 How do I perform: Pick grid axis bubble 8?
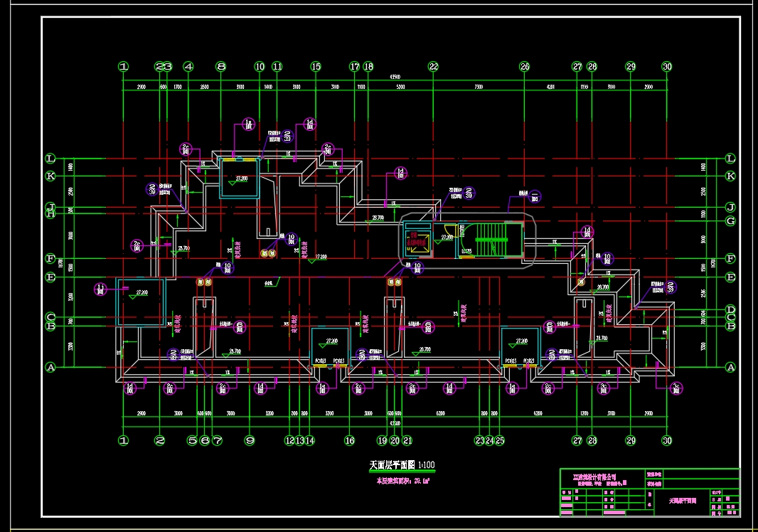(x=221, y=67)
